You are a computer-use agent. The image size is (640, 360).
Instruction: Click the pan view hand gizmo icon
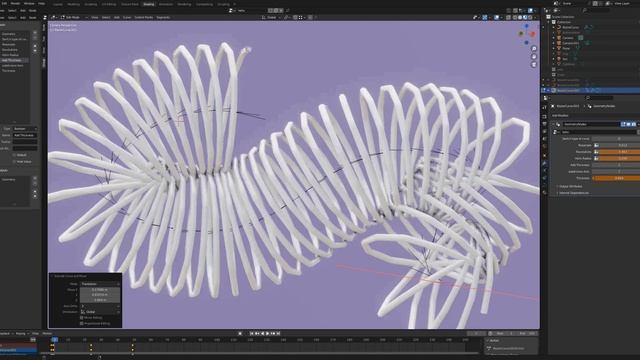coord(534,57)
